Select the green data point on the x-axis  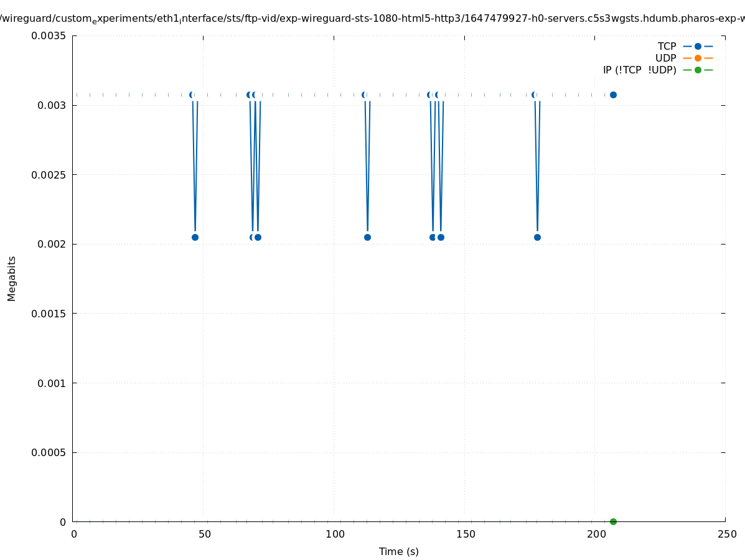613,521
